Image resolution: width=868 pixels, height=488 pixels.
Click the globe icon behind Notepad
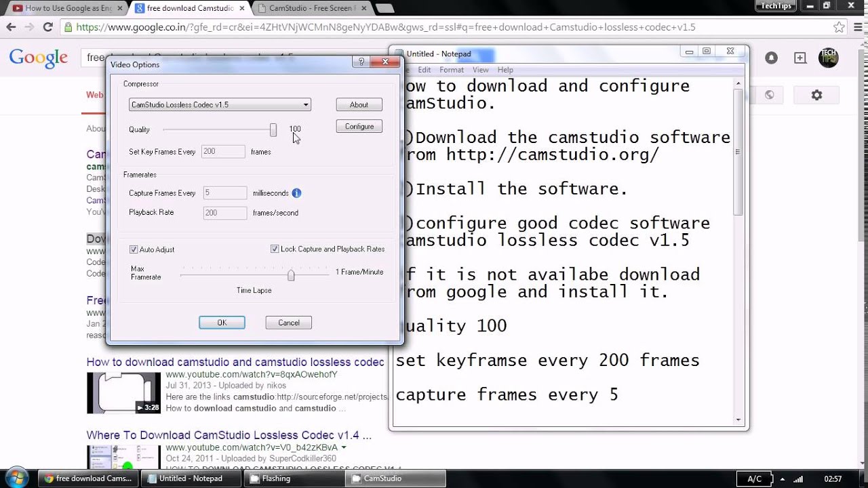769,95
